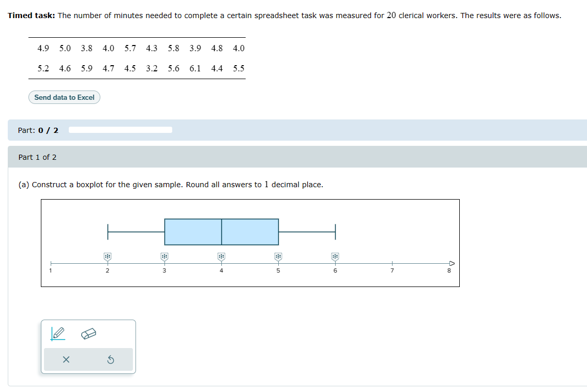This screenshot has width=587, height=392.
Task: Click the X to clear the boxplot
Action: coord(66,359)
